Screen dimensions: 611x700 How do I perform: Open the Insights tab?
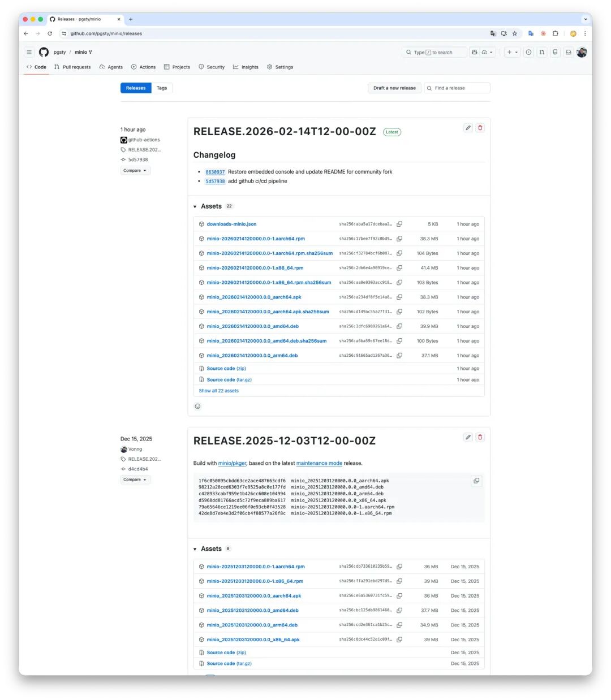[246, 67]
